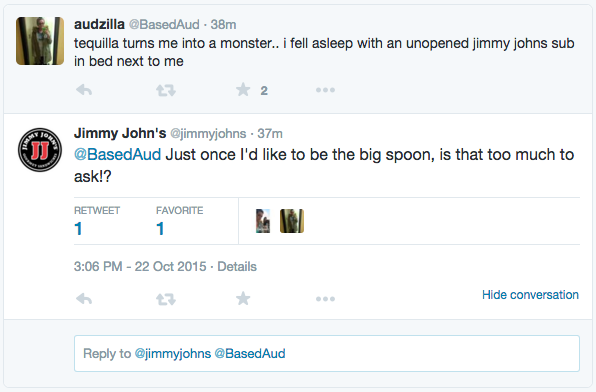This screenshot has width=596, height=392.
Task: Retweet audzilla's tweet about jimmy johns sub
Action: 166,90
